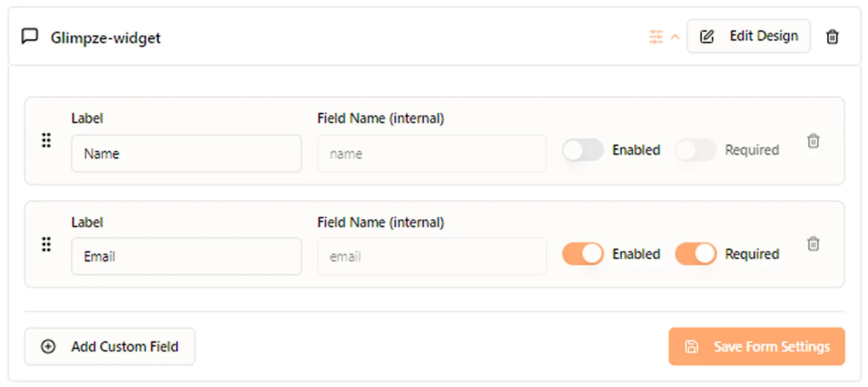The image size is (868, 387).
Task: Click the Glimpze-widget title text
Action: point(106,38)
